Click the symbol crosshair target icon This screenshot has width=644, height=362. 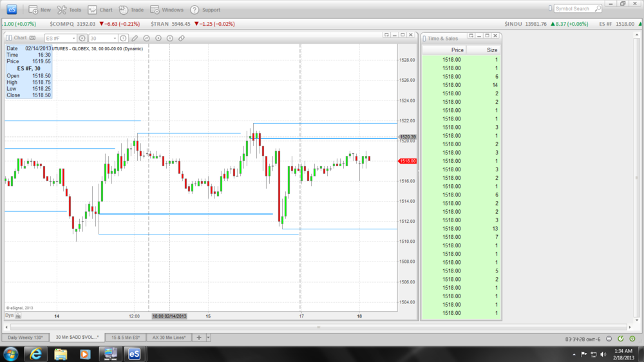tap(82, 38)
